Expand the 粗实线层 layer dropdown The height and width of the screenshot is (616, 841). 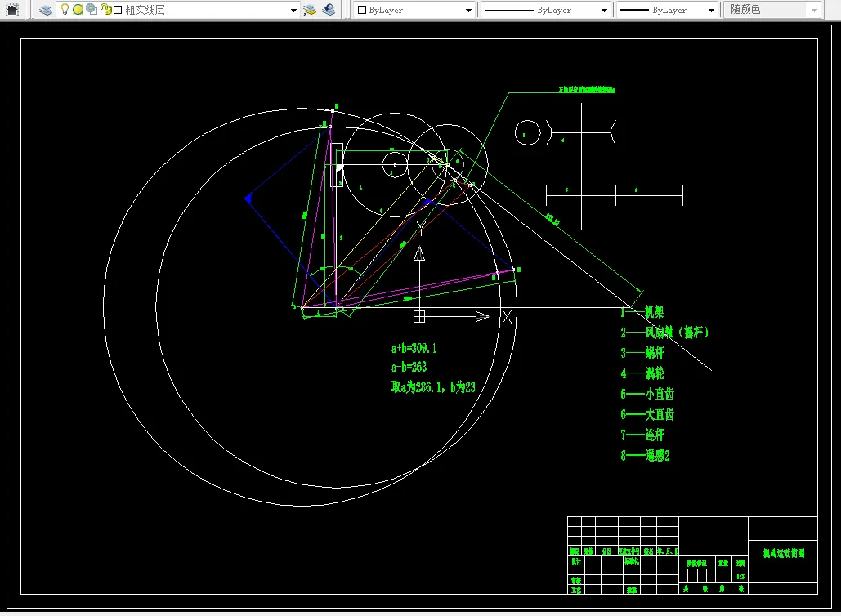(x=293, y=10)
